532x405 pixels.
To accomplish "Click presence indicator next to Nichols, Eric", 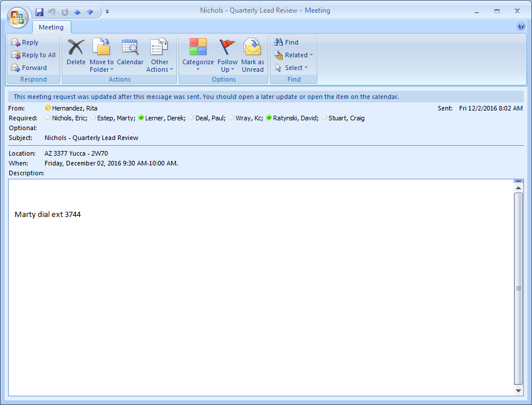I will [48, 118].
